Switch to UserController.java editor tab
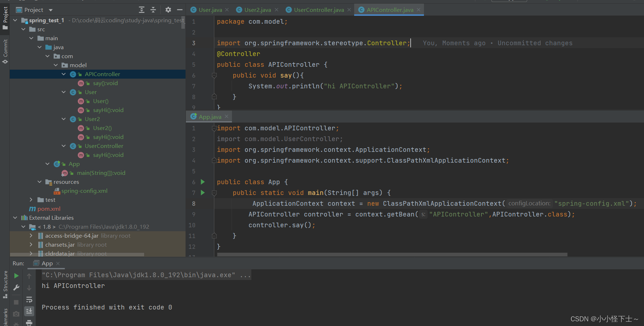Viewport: 644px width, 326px height. click(319, 10)
